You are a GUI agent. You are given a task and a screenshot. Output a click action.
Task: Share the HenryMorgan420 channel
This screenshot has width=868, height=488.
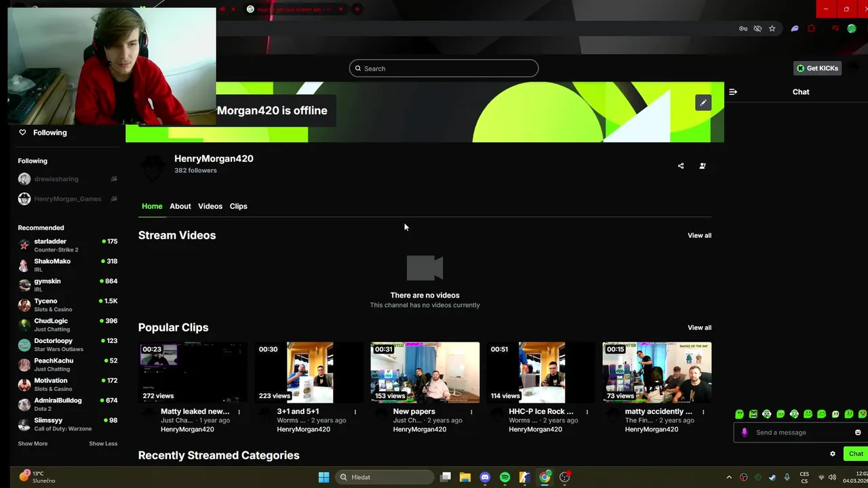(x=681, y=166)
